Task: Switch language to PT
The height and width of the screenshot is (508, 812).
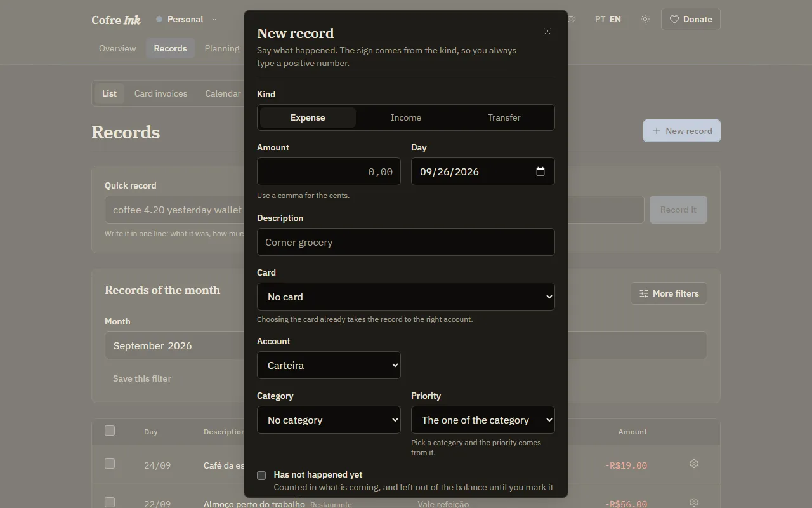Action: (600, 19)
